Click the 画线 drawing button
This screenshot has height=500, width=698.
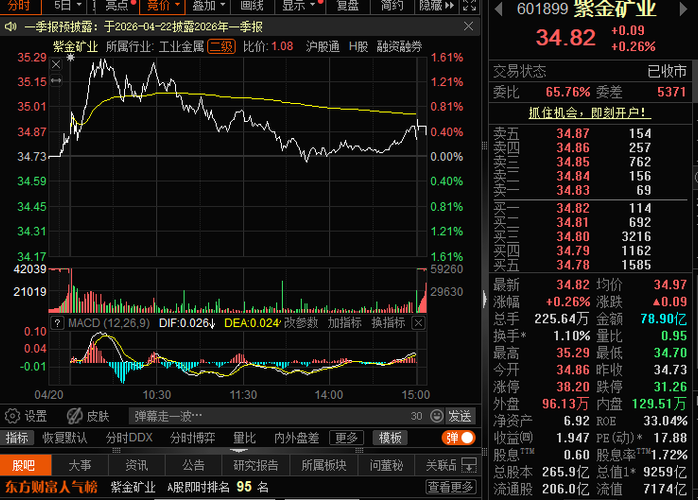(252, 5)
